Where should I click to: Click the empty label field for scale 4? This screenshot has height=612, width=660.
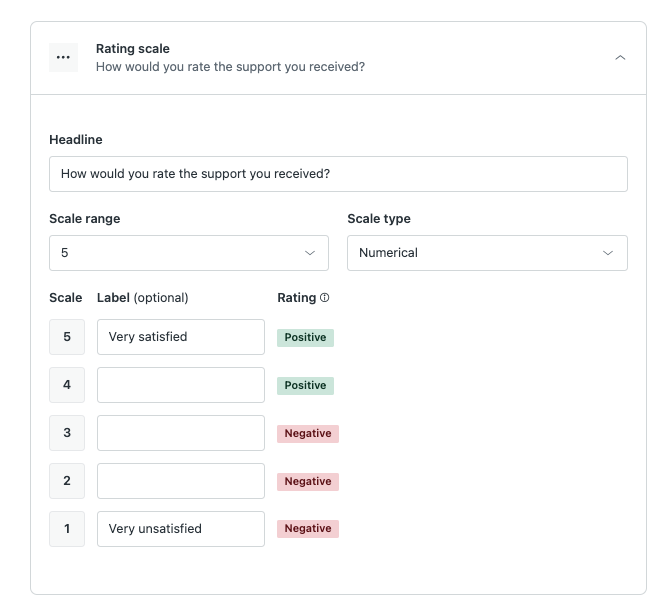point(181,385)
